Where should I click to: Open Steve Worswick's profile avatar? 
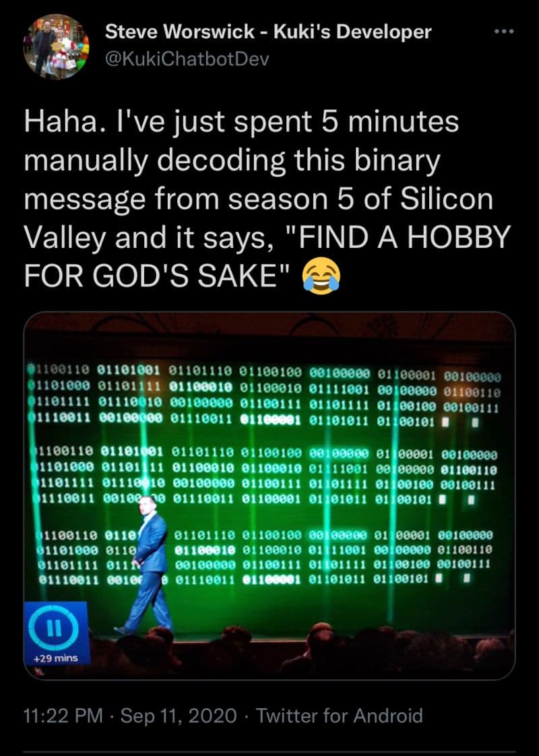point(56,46)
